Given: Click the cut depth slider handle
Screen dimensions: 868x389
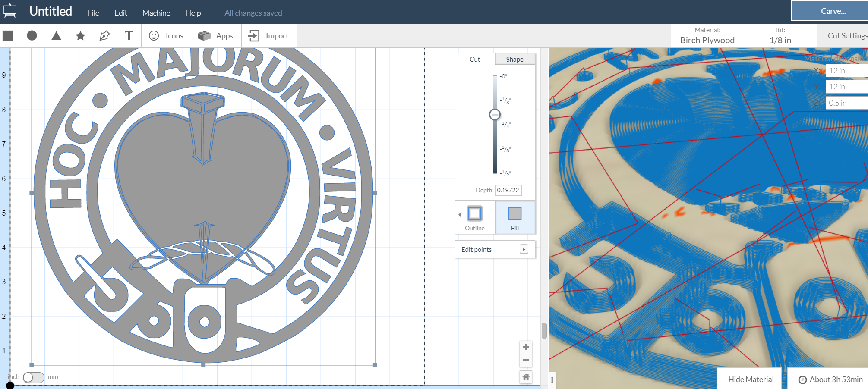Looking at the screenshot, I should click(495, 114).
